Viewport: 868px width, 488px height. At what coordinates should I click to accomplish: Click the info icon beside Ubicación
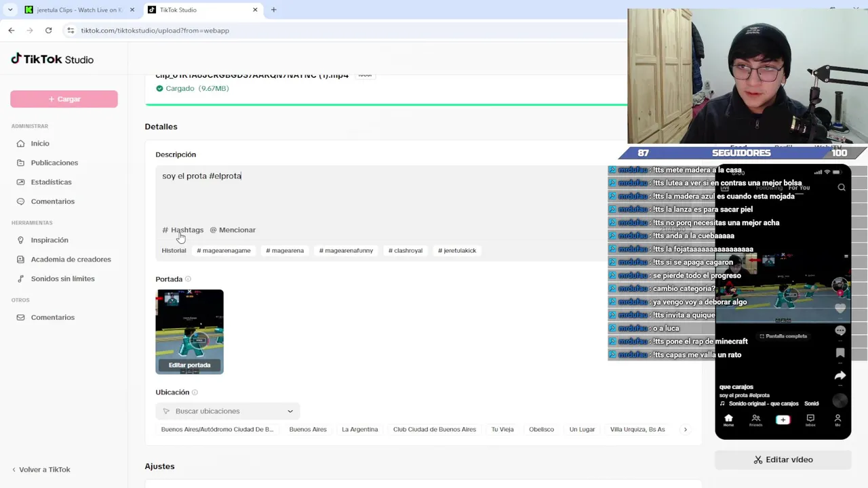coord(195,392)
